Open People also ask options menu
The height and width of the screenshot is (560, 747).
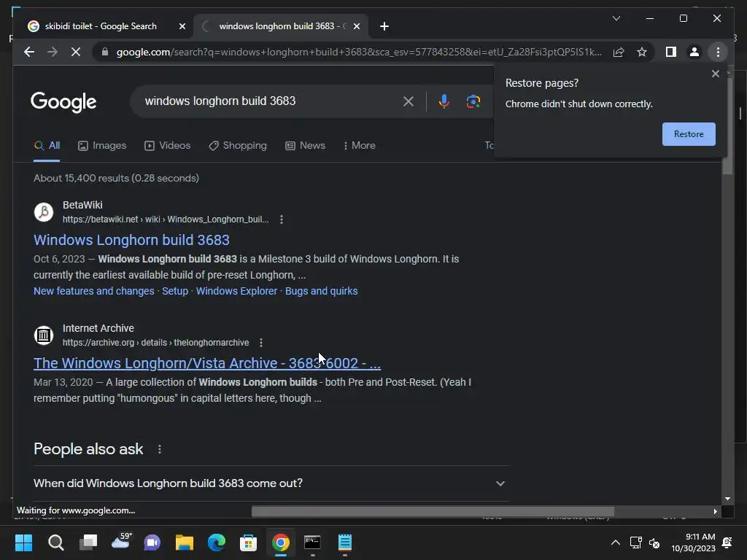point(160,449)
